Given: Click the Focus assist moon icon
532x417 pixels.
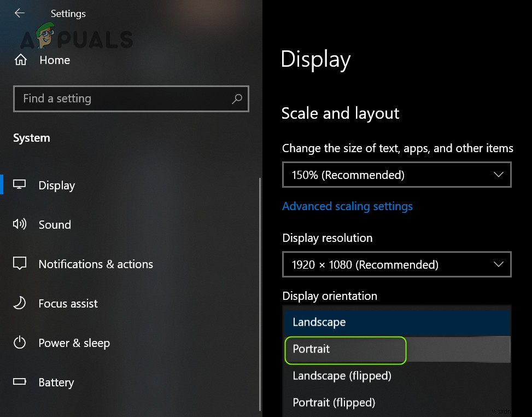Looking at the screenshot, I should 20,303.
